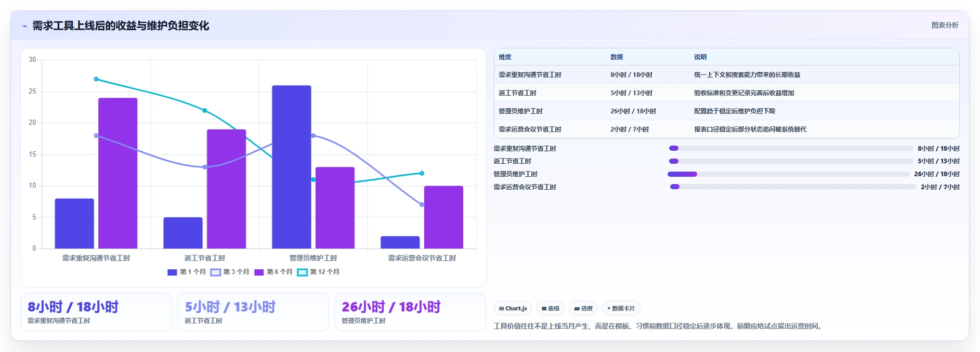This screenshot has height=352, width=980.
Task: Select table cell 5小时 / 13小时
Action: [631, 93]
